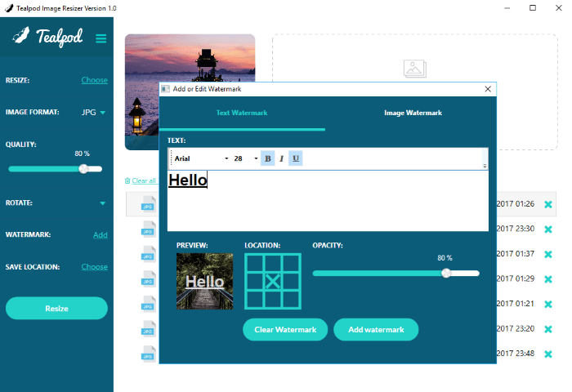The image size is (572, 392).
Task: Place watermark at the bottom-center location cell
Action: pos(272,300)
